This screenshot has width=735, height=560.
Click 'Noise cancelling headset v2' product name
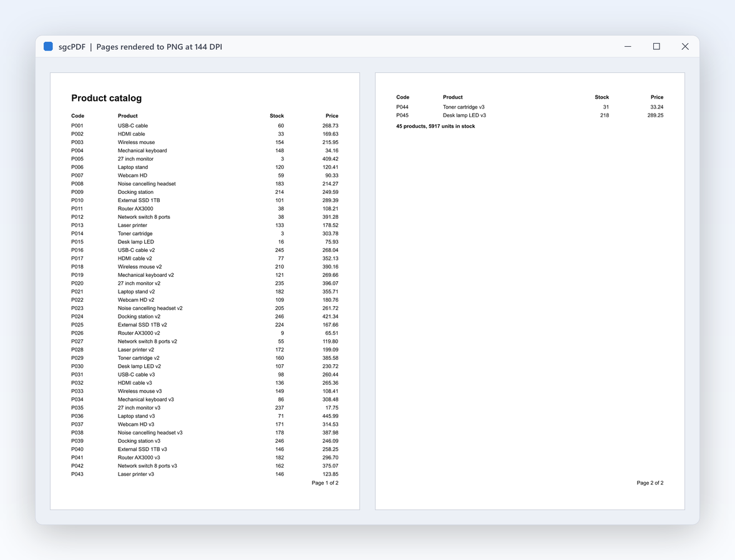coord(150,308)
